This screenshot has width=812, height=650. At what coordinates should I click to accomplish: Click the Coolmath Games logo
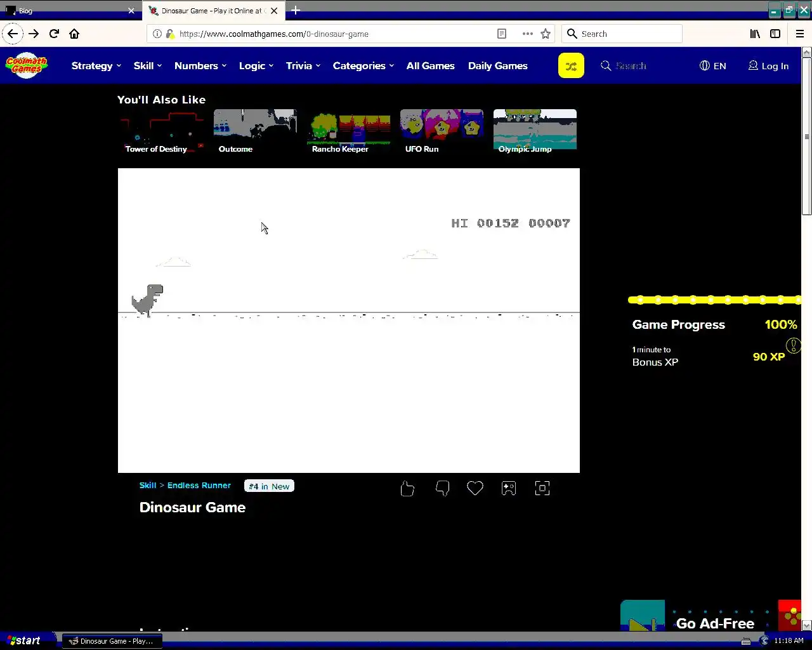pyautogui.click(x=27, y=65)
